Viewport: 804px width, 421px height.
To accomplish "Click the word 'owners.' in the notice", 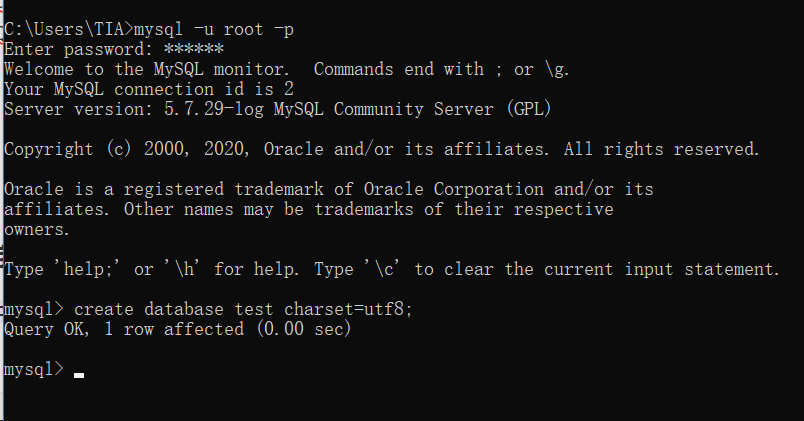I will pyautogui.click(x=36, y=230).
